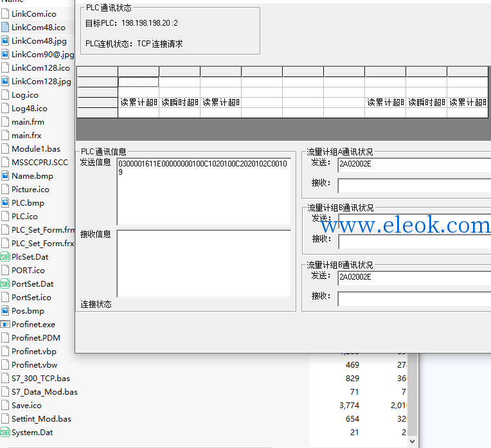
Task: Click the first 读累计超时 grid cell
Action: click(138, 102)
